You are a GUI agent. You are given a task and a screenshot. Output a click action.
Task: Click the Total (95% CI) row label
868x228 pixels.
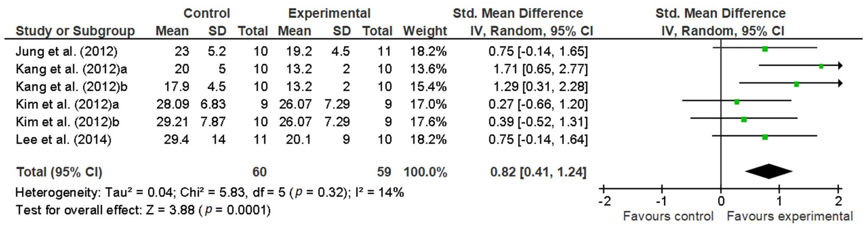click(59, 172)
